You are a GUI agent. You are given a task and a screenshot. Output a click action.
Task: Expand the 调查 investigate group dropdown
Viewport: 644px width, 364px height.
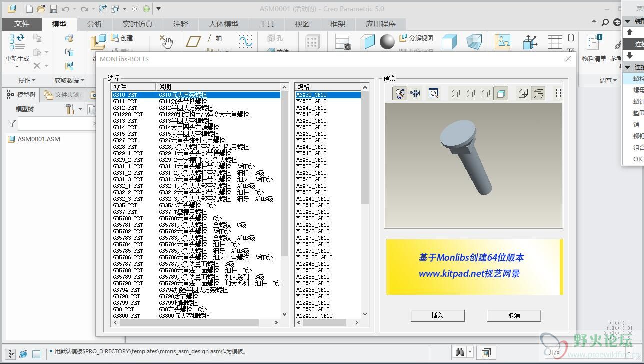pyautogui.click(x=608, y=80)
